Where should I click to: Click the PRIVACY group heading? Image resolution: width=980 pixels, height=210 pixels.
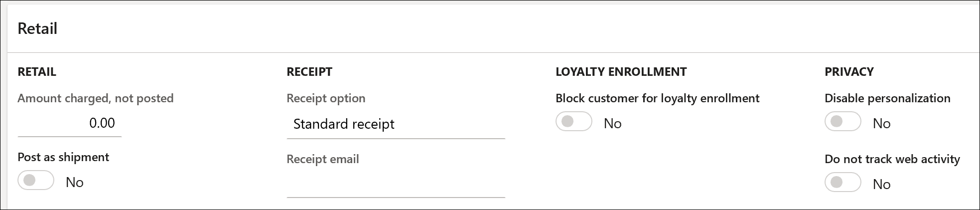(x=849, y=72)
